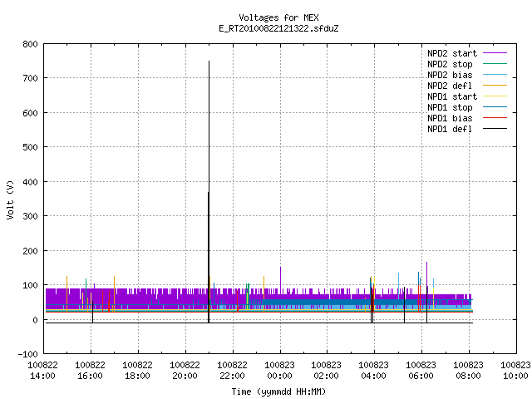Viewport: 532px width, 399px height.
Task: Click the black NPD1 defl legend line
Action: 495,129
